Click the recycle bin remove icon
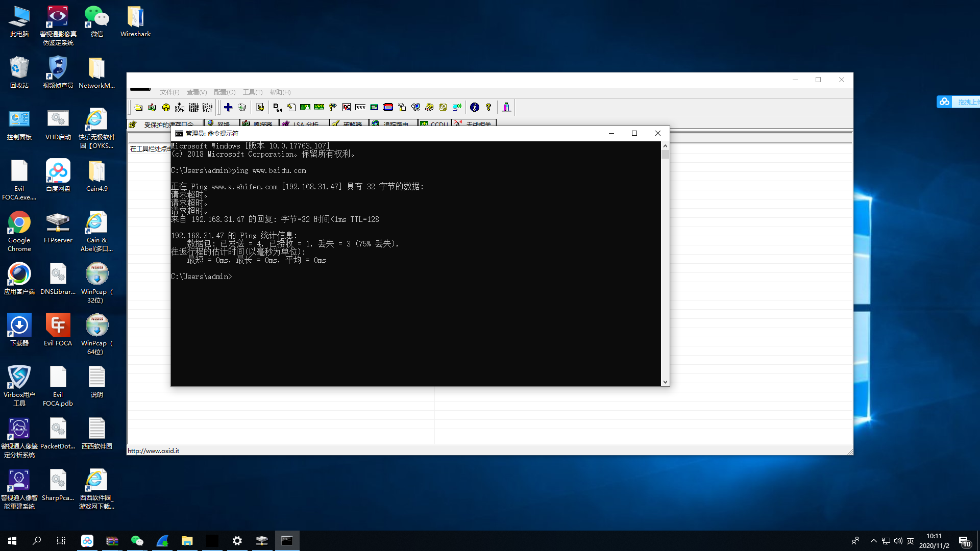 click(242, 107)
